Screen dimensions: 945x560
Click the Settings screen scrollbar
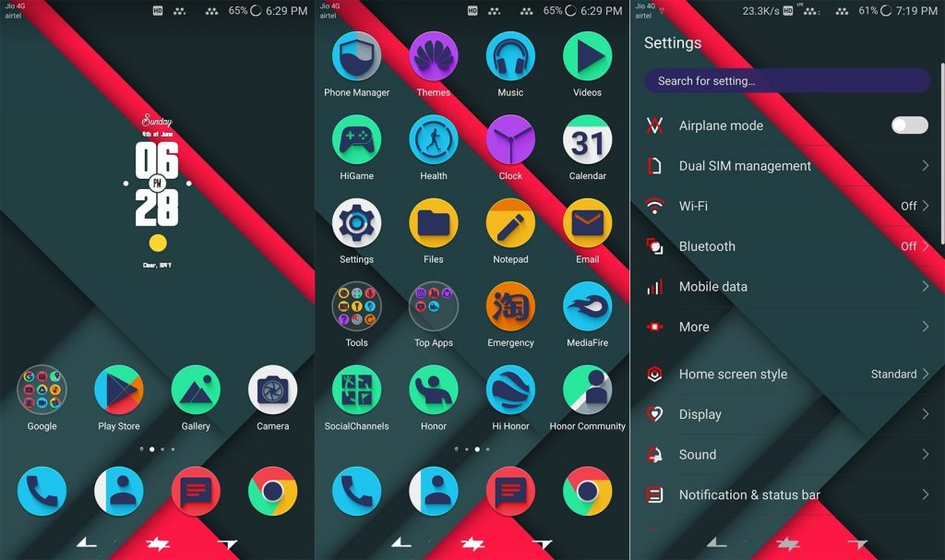click(x=942, y=154)
